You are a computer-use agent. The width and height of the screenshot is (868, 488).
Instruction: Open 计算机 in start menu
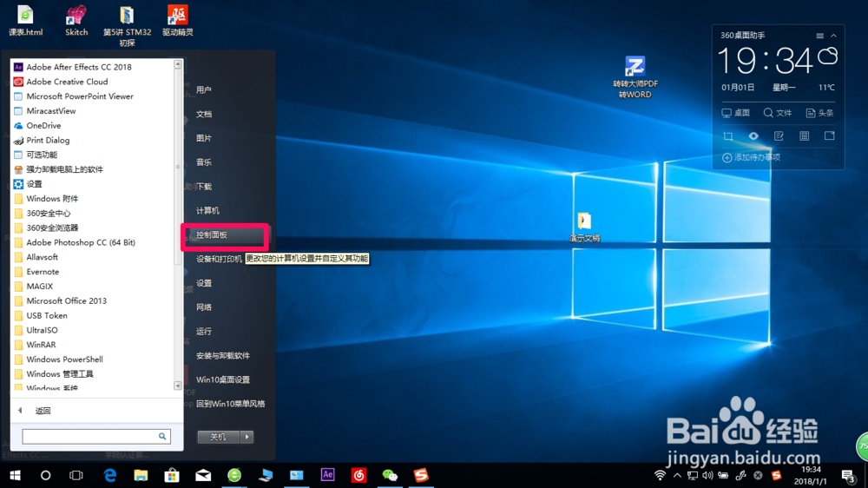[207, 210]
